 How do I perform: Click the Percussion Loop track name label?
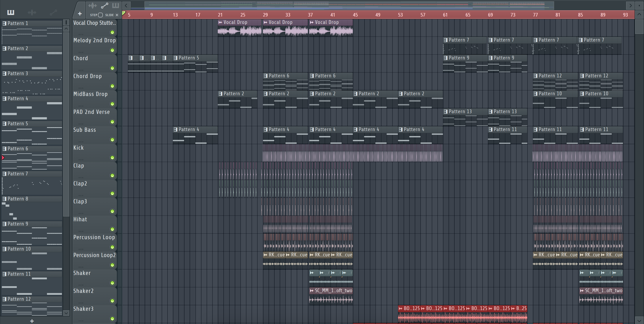pyautogui.click(x=94, y=237)
